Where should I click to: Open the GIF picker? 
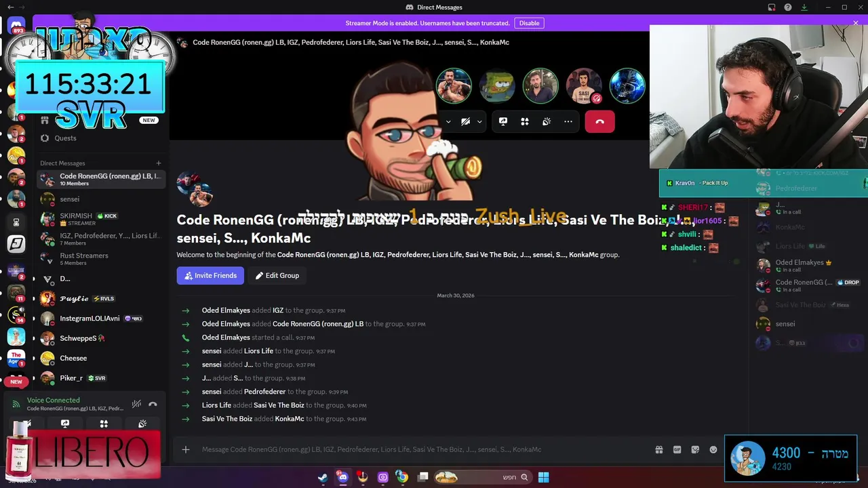[x=677, y=449]
